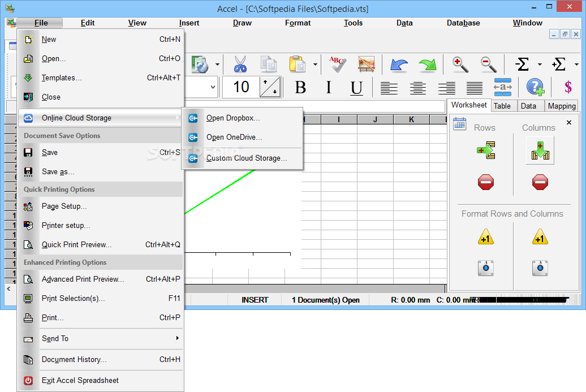Insert rows with green plus icon
This screenshot has height=392, width=586.
tap(486, 150)
